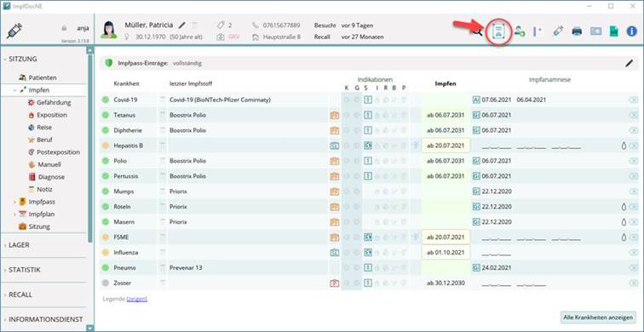
Task: Click FSME S indication icon
Action: pos(368,238)
